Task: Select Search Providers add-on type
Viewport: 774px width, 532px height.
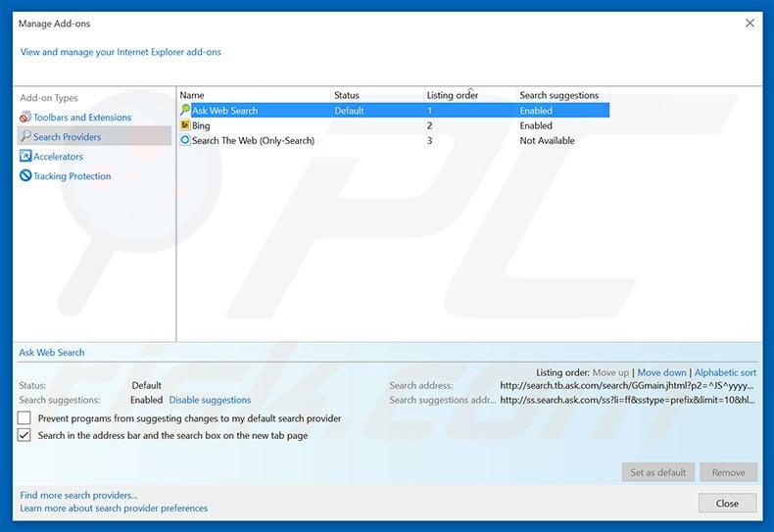Action: 94,137
